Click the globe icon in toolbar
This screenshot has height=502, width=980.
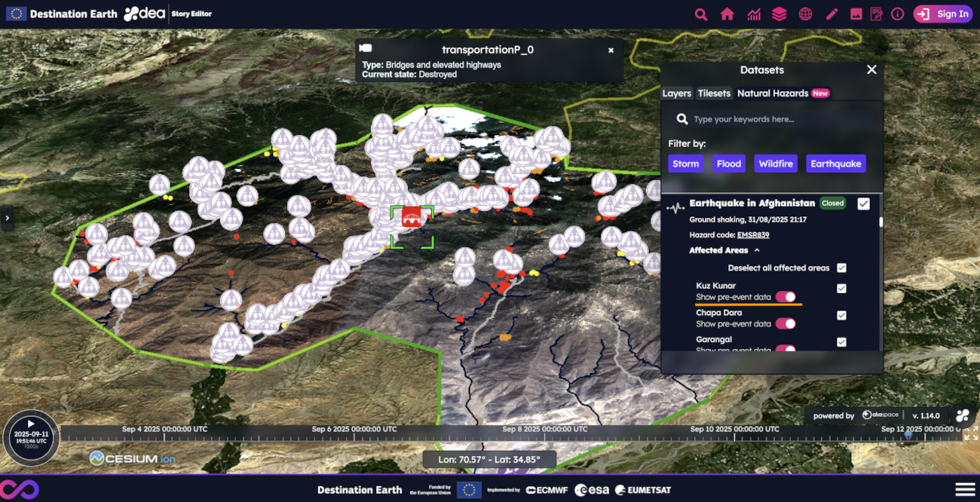tap(805, 14)
